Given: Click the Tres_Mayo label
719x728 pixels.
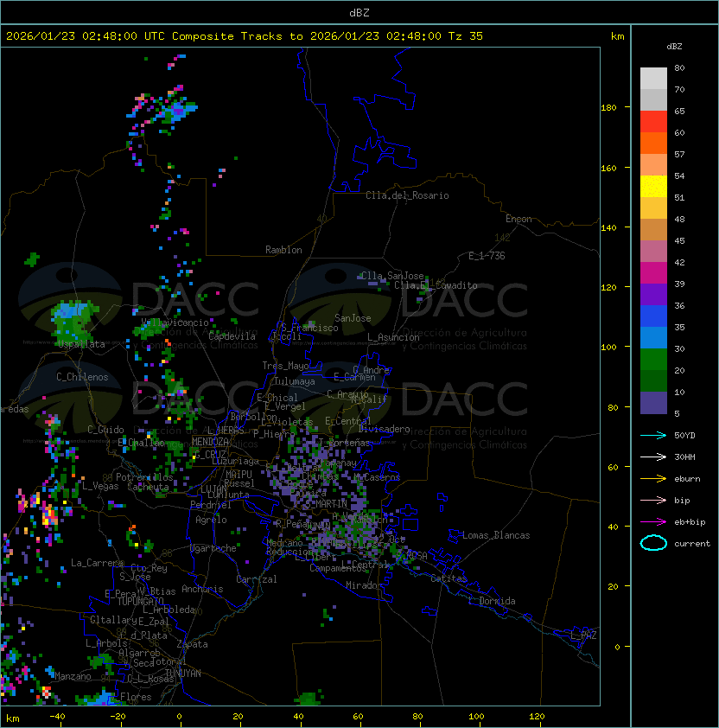Looking at the screenshot, I should [285, 366].
